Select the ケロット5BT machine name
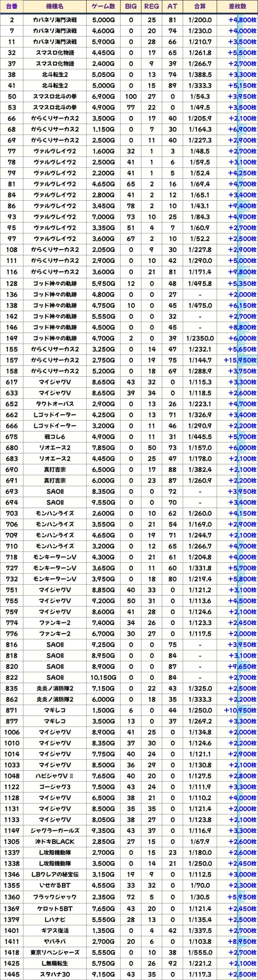Viewport: 258px width, 980px height. coord(55,909)
